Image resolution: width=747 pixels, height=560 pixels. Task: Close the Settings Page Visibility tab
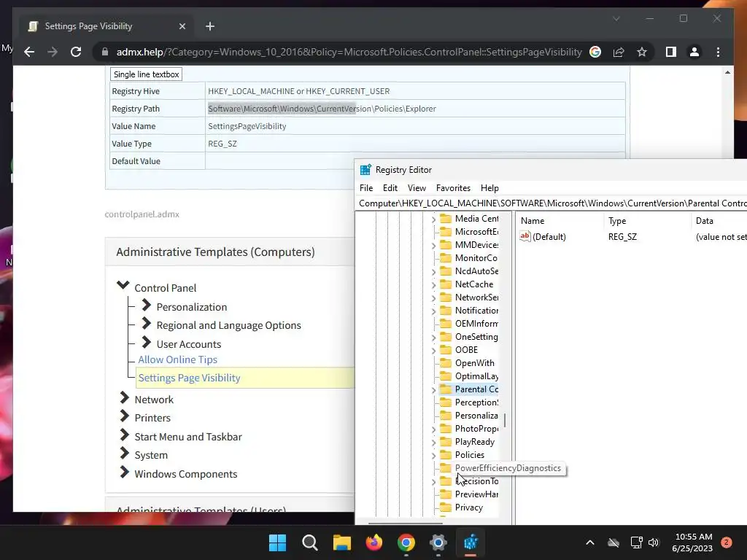pos(182,26)
